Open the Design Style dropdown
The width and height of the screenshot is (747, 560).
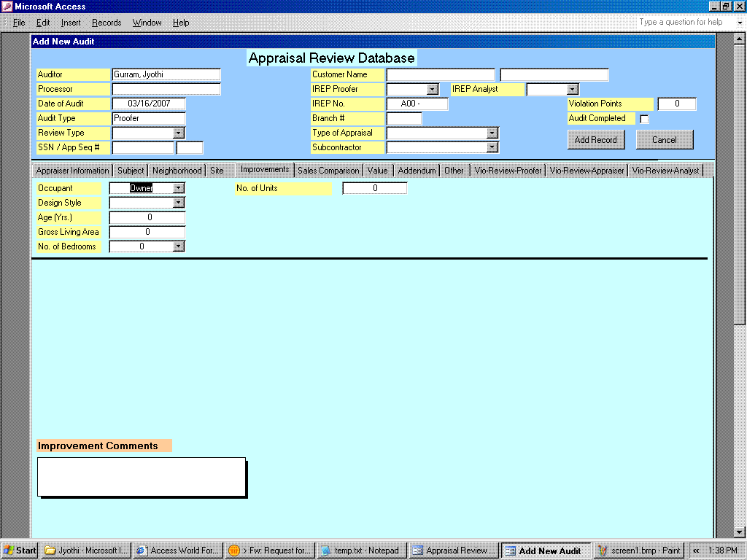click(x=178, y=203)
